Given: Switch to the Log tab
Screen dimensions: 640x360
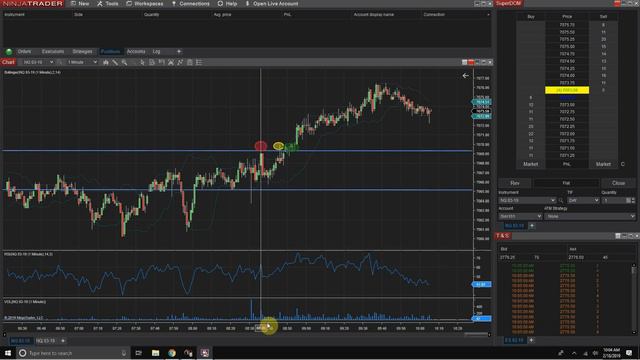Looking at the screenshot, I should (156, 51).
